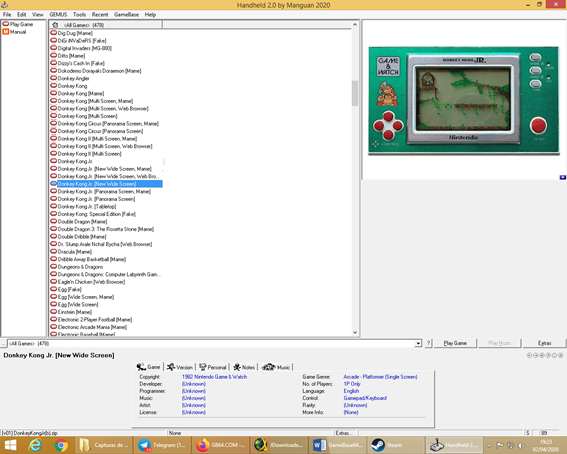Select Double Dribble [Mame] entry
Screen dimensions: 567x454
(82, 236)
